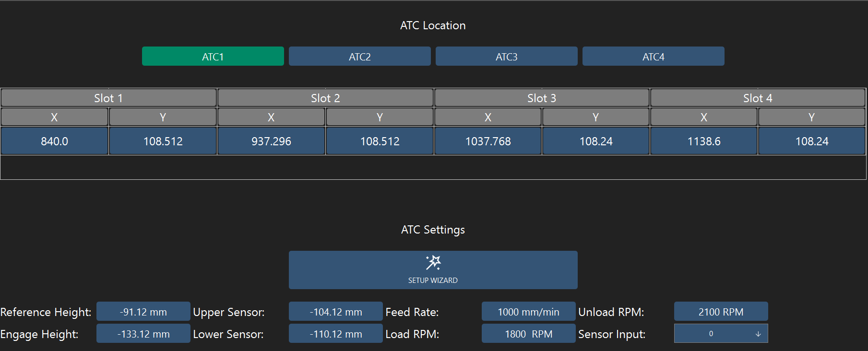This screenshot has width=868, height=351.
Task: Edit the Slot 1 Y value field
Action: [163, 141]
